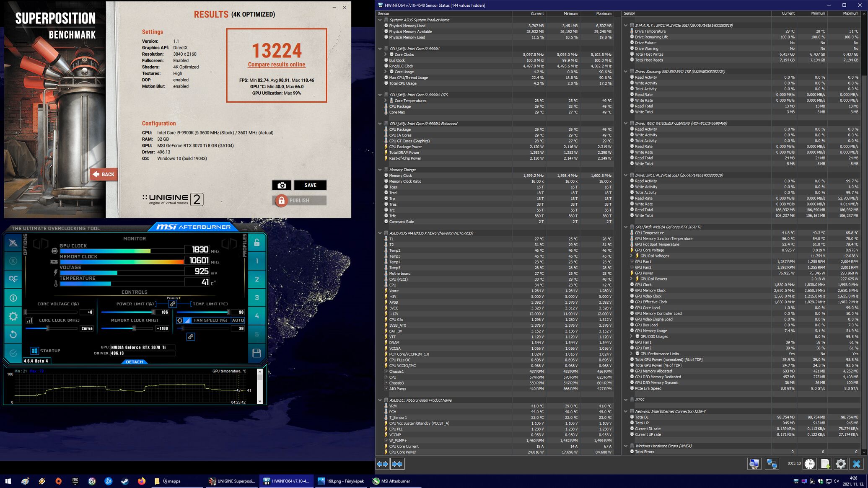Start HWiNFO logging to file
Image resolution: width=868 pixels, height=488 pixels.
(x=825, y=464)
